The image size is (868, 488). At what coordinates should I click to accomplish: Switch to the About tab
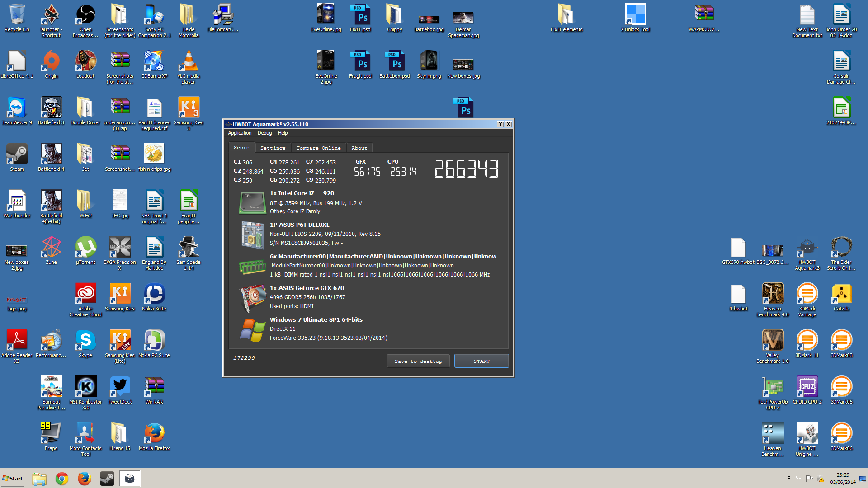359,148
